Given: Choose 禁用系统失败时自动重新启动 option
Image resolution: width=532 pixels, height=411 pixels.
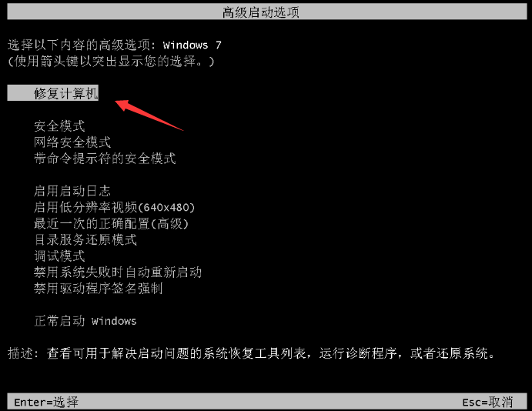Looking at the screenshot, I should [118, 272].
